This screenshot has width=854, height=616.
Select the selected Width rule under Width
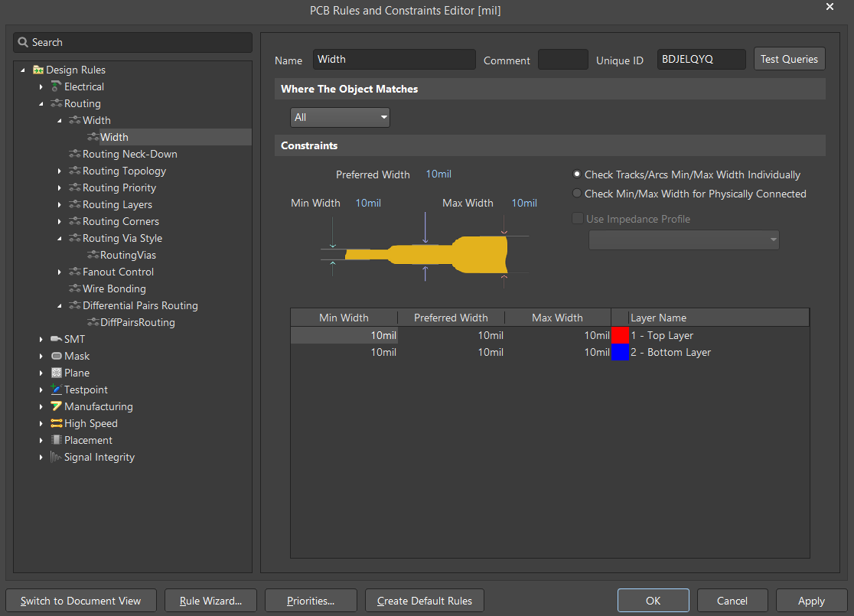[114, 137]
